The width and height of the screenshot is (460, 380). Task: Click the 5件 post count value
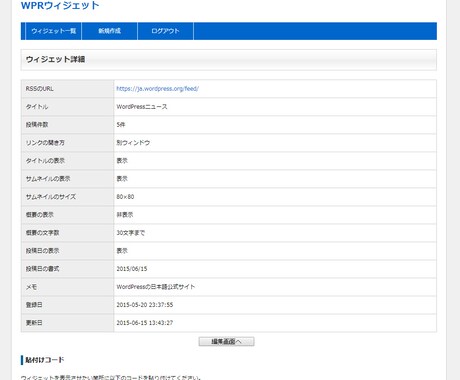121,125
